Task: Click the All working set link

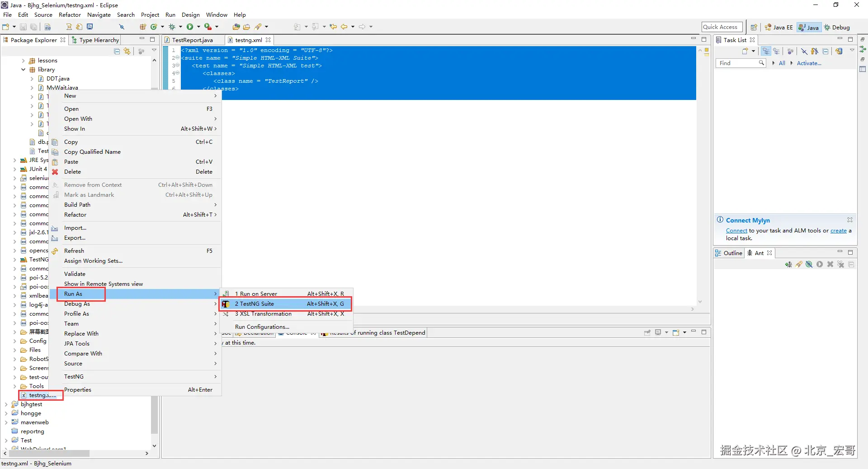Action: click(782, 63)
